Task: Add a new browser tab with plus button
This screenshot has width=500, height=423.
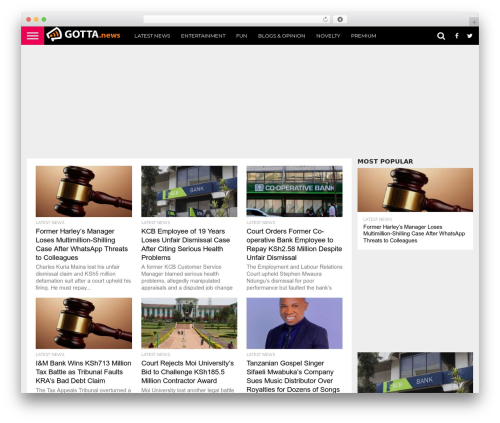Action: click(474, 22)
